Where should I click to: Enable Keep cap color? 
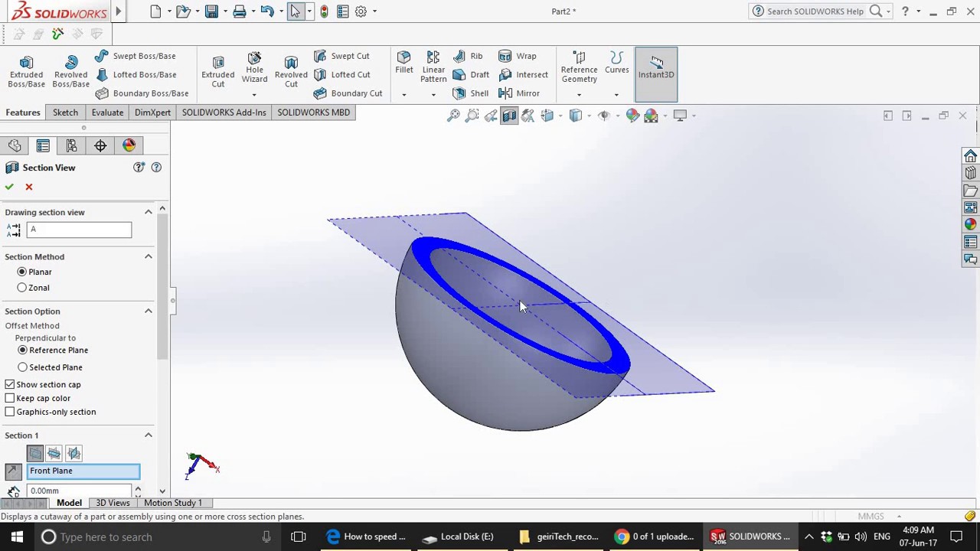pyautogui.click(x=10, y=398)
